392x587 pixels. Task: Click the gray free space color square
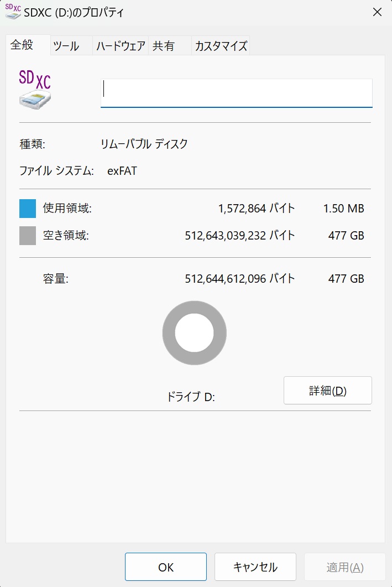tap(28, 236)
